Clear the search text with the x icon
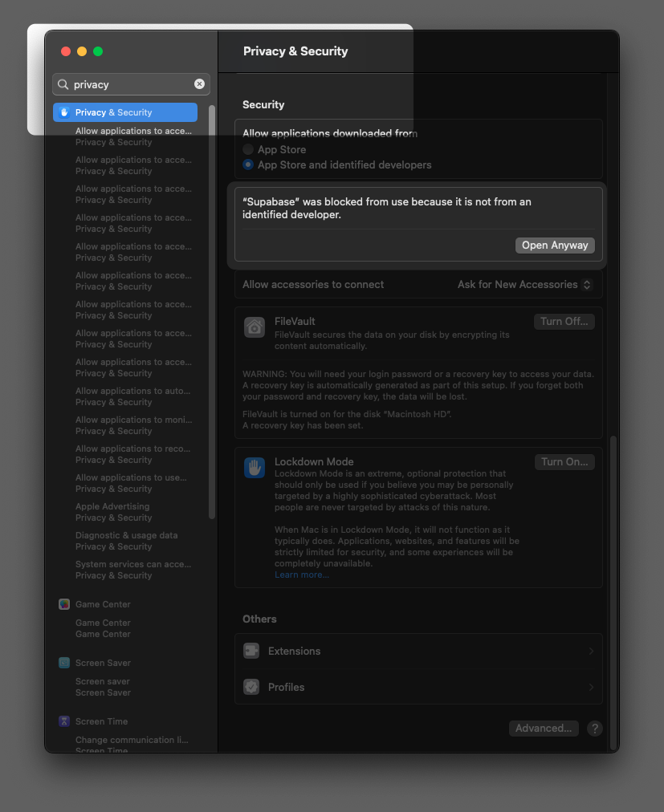Viewport: 664px width, 812px height. pyautogui.click(x=199, y=84)
